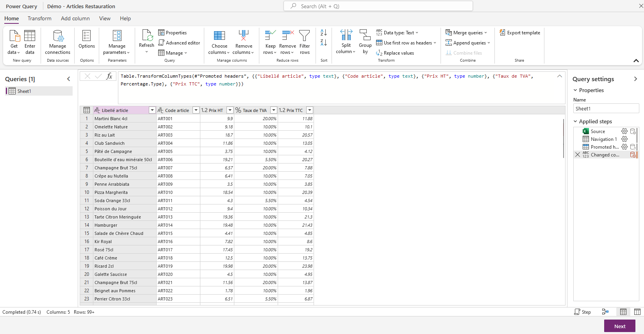Click the Choose columns icon
This screenshot has height=334, width=644.
point(219,36)
